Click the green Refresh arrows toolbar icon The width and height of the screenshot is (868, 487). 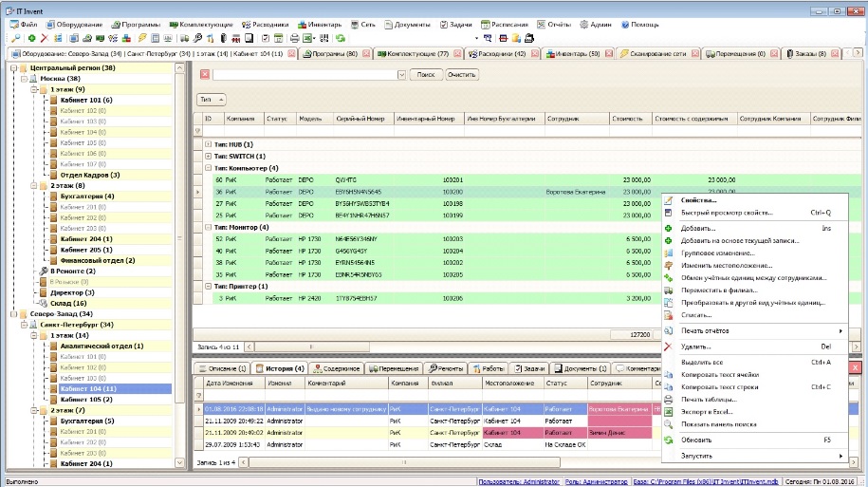point(340,38)
